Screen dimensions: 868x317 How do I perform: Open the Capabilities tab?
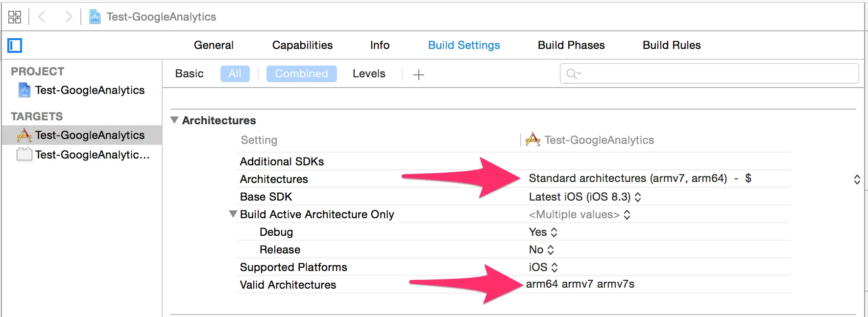coord(302,45)
